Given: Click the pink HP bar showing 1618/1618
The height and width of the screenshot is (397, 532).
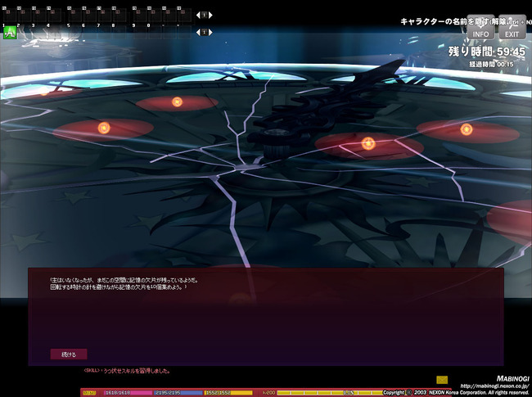Looking at the screenshot, I should 128,393.
